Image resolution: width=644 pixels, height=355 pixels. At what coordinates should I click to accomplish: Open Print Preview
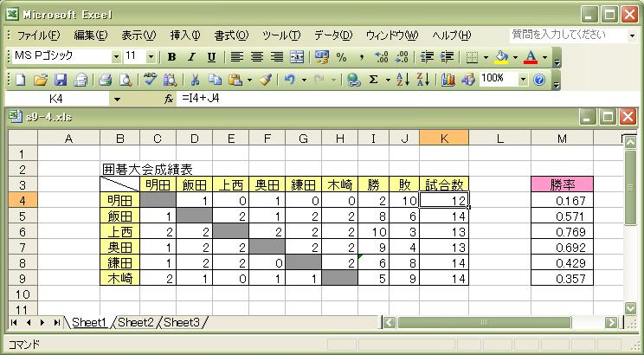[126, 80]
